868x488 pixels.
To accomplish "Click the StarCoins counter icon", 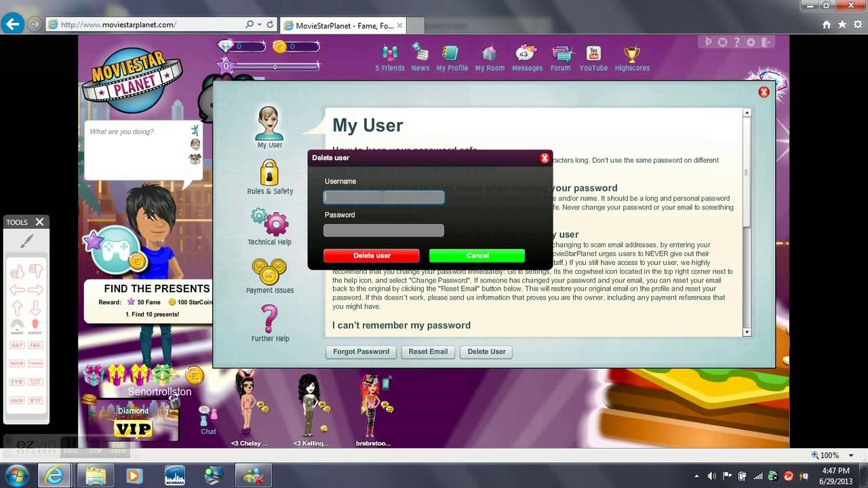I will pos(279,46).
